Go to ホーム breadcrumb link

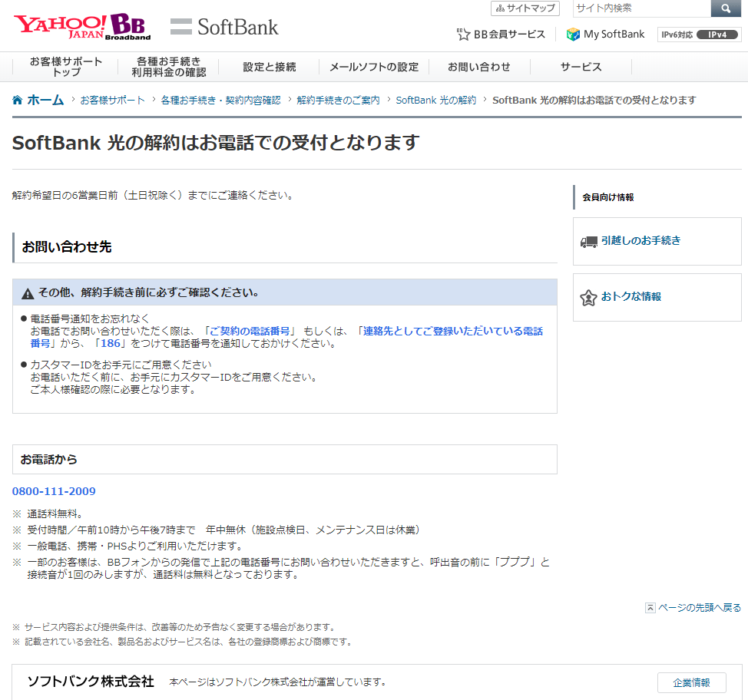[x=45, y=100]
